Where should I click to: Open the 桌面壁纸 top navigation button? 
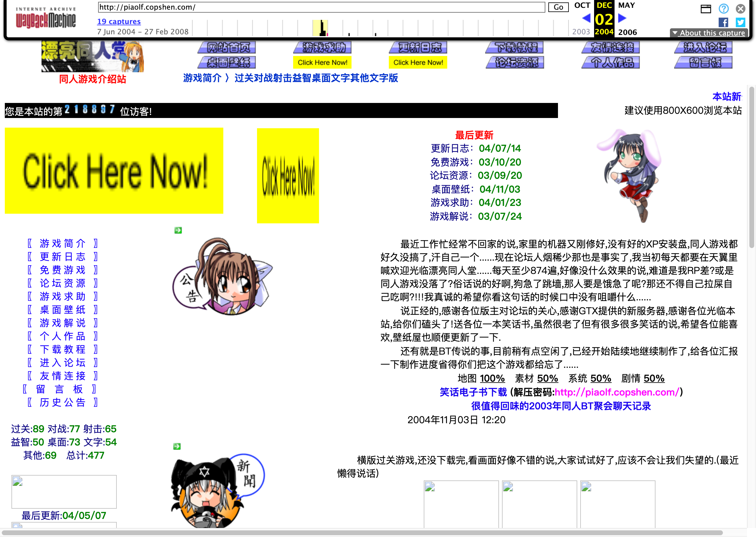click(227, 63)
